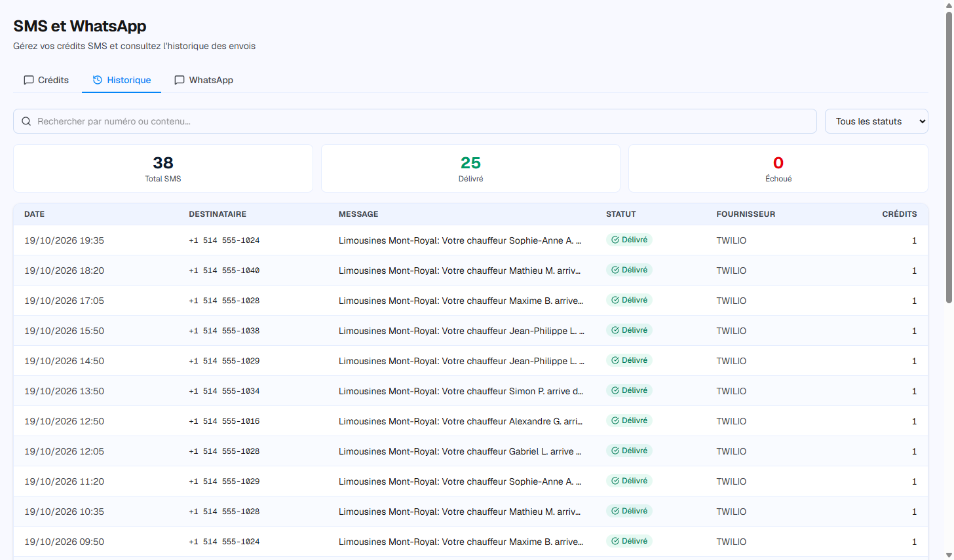954x560 pixels.
Task: Click the Total SMS count card
Action: pos(163,168)
